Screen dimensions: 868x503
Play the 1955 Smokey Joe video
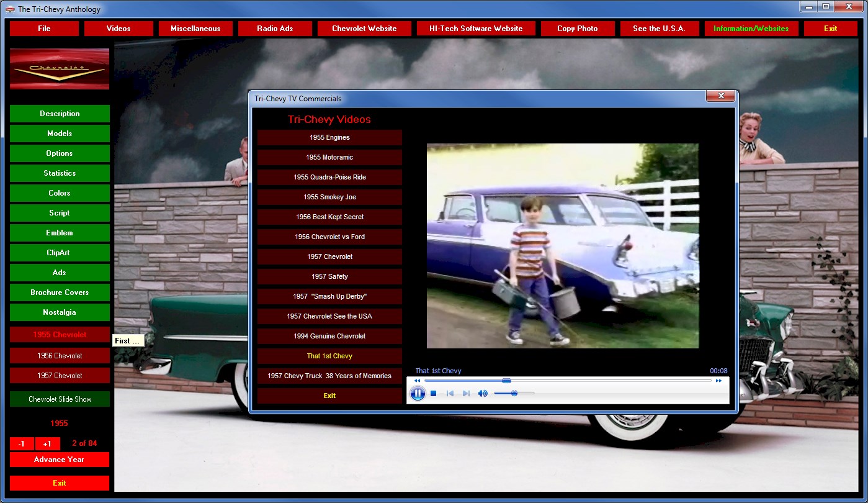329,197
